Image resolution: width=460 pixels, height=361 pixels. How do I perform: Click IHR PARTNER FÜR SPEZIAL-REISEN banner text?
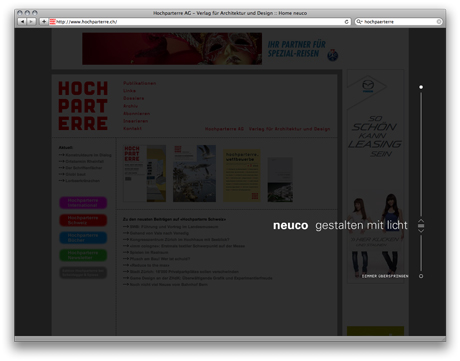297,49
